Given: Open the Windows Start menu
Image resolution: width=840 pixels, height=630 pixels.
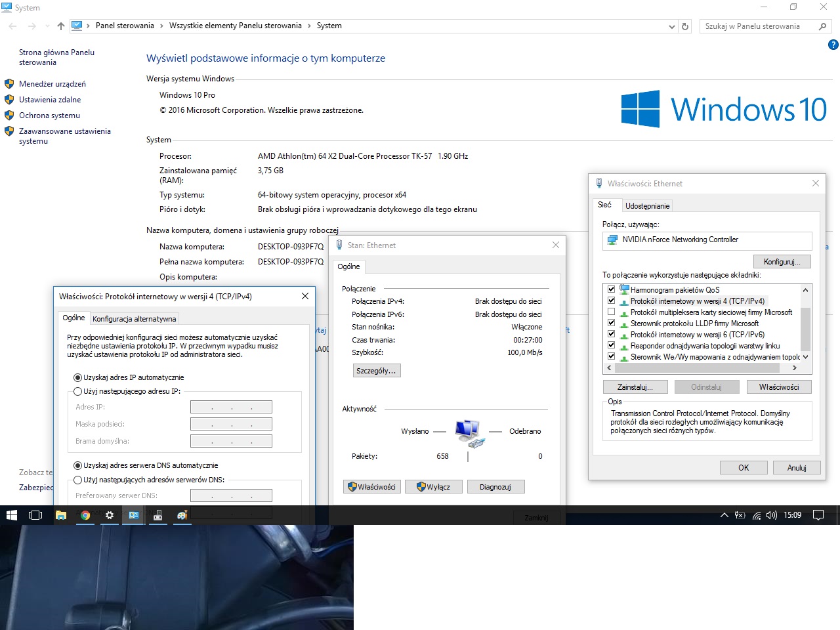Looking at the screenshot, I should coord(12,515).
